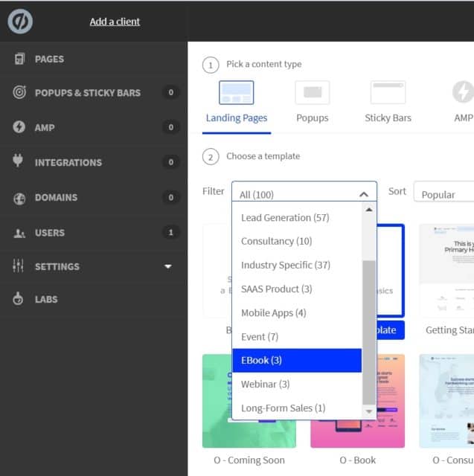Open Labs in the sidebar
Image resolution: width=474 pixels, height=476 pixels.
(x=46, y=299)
